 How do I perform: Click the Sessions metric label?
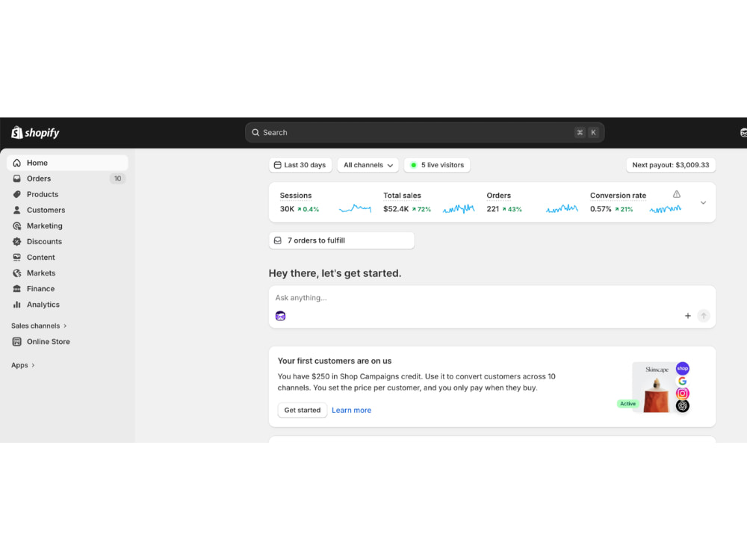coord(295,195)
